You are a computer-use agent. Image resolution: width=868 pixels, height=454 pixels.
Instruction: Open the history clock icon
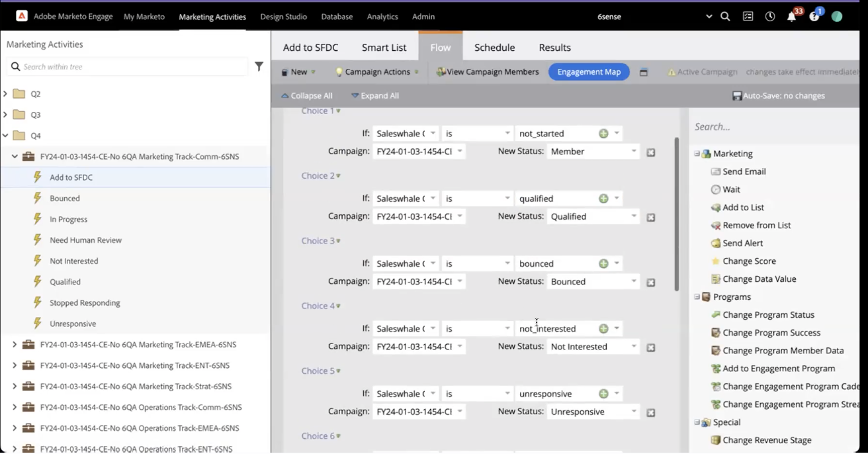pos(770,17)
